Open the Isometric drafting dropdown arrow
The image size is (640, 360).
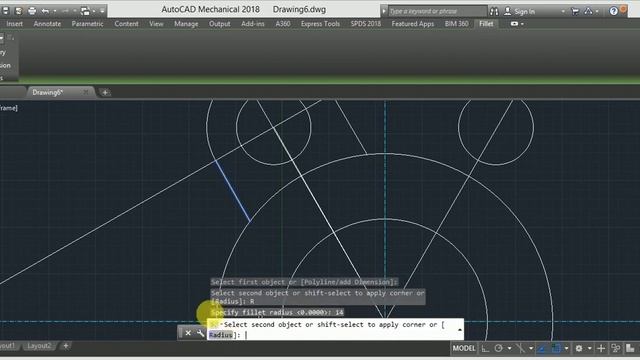coord(531,348)
